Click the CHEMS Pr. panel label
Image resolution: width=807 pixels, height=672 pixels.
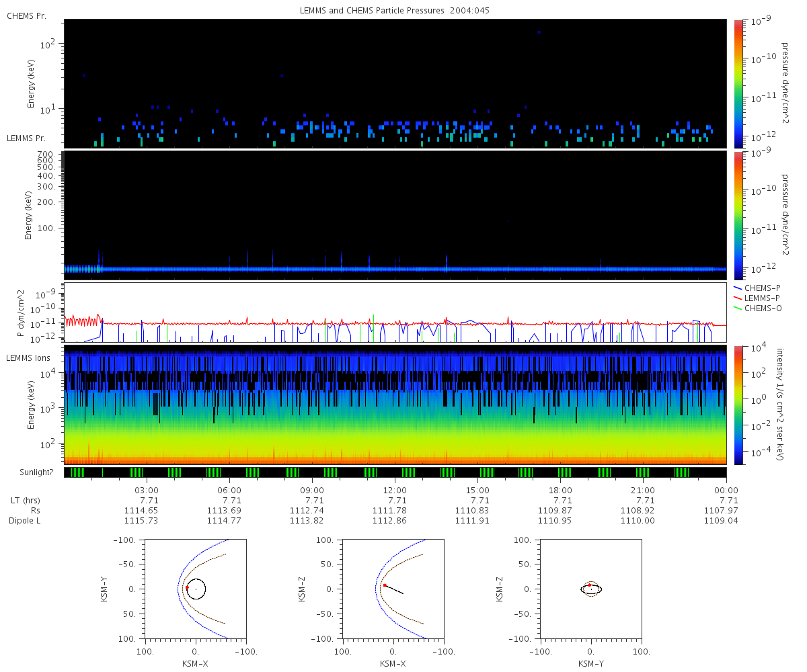26,15
